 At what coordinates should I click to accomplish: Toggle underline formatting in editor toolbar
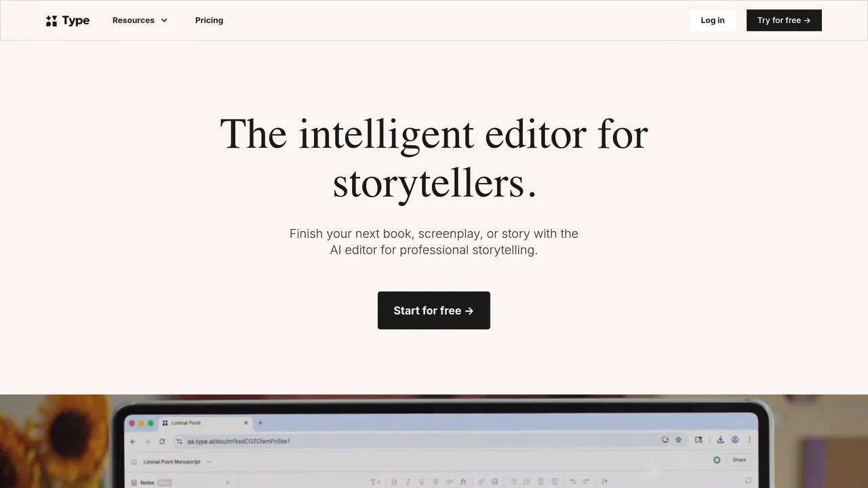click(x=422, y=482)
